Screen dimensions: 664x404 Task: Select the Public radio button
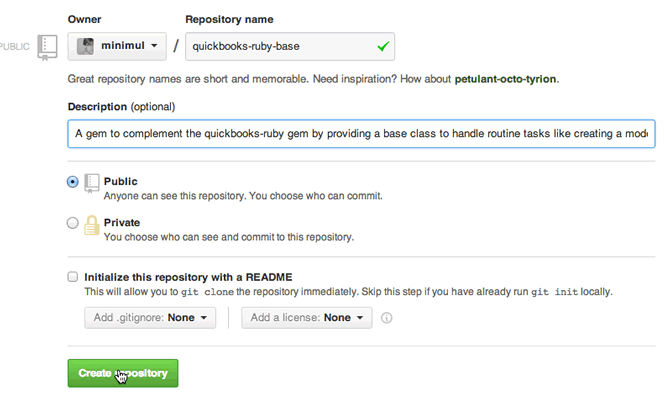pos(73,182)
